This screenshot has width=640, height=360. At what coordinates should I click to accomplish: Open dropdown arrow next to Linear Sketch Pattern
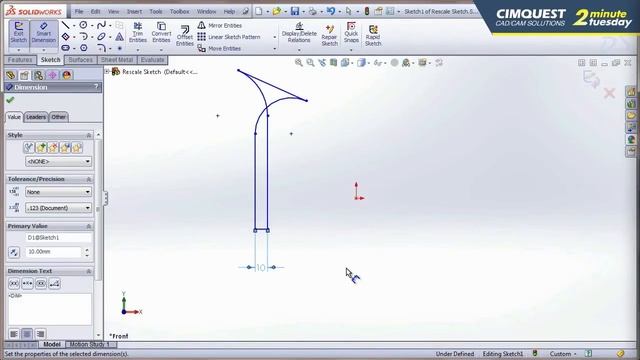point(274,37)
